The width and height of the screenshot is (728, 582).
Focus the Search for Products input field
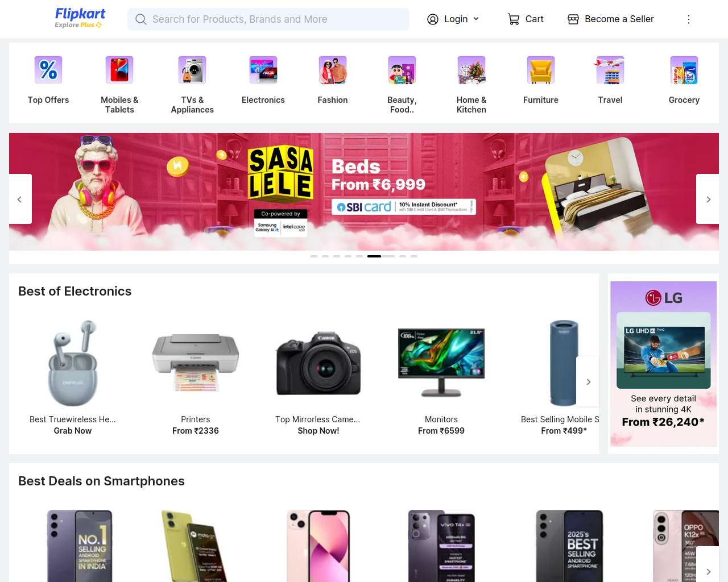click(x=268, y=19)
